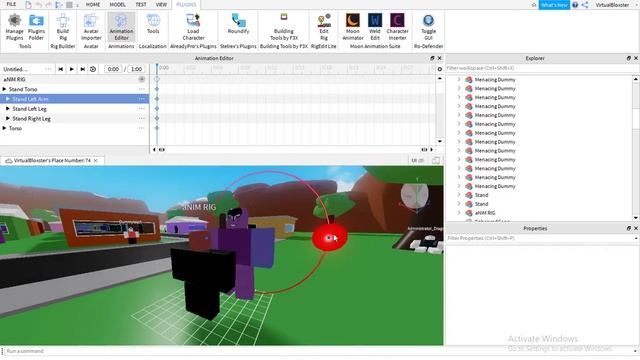This screenshot has height=360, width=640.
Task: Expand the Stand Left Leg track
Action: tap(8, 109)
